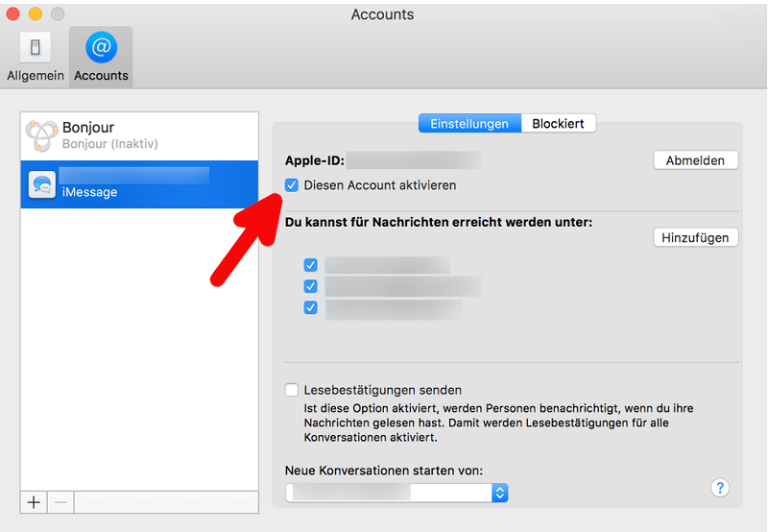This screenshot has height=532, width=768.
Task: Enable Lesebestätigungen senden checkbox
Action: click(x=292, y=390)
